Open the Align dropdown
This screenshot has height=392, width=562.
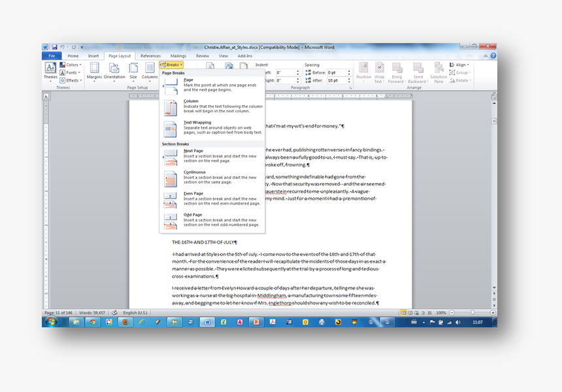click(459, 65)
